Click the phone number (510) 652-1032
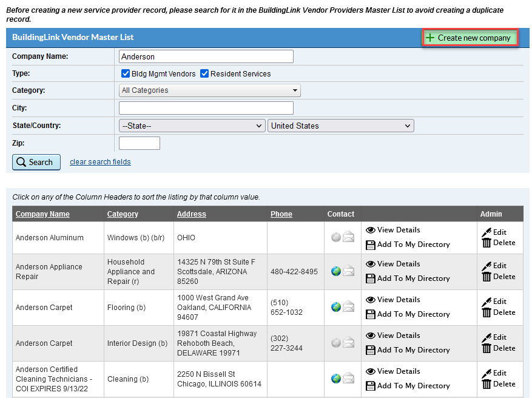Image resolution: width=532 pixels, height=398 pixels. pyautogui.click(x=286, y=308)
